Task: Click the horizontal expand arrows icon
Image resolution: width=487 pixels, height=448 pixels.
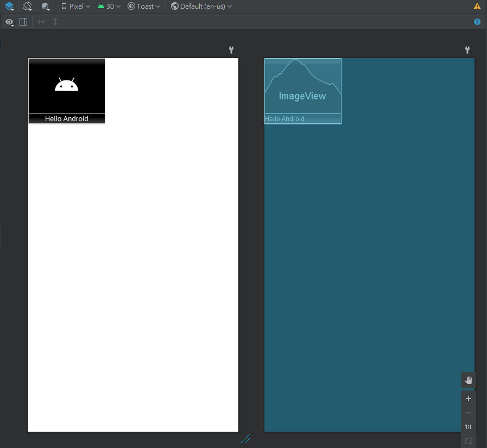Action: [x=41, y=22]
